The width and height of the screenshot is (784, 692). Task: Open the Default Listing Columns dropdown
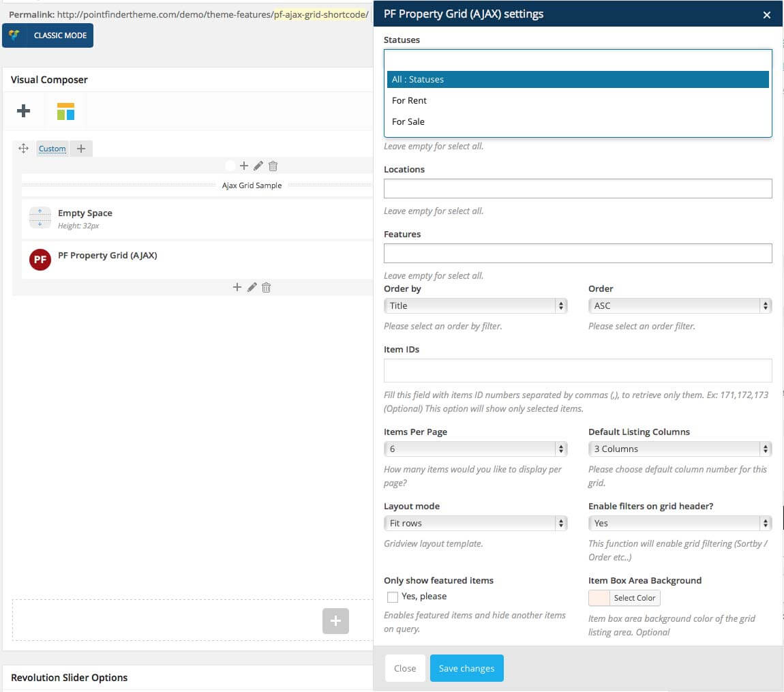[x=679, y=449]
